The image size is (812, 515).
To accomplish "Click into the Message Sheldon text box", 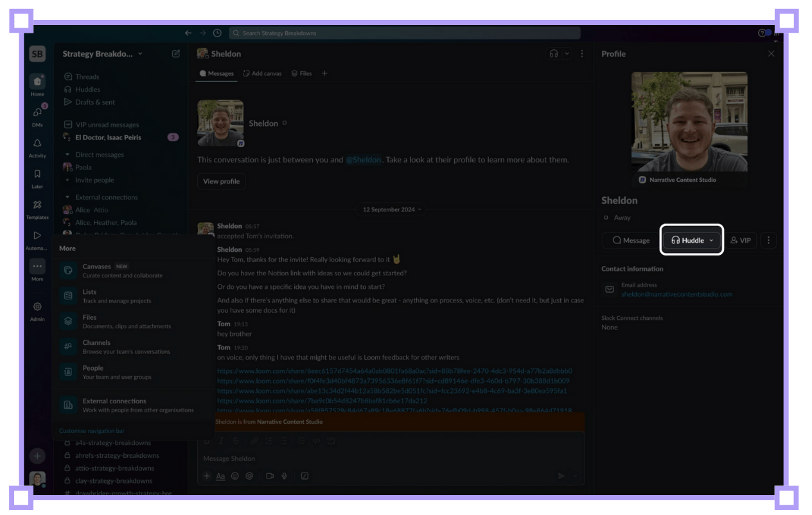I will [x=391, y=458].
